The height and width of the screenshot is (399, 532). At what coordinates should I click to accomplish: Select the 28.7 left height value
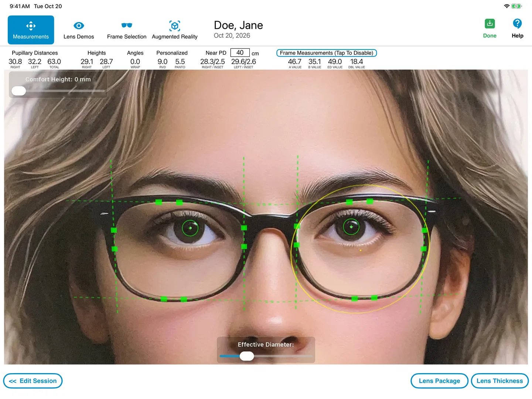coord(106,62)
